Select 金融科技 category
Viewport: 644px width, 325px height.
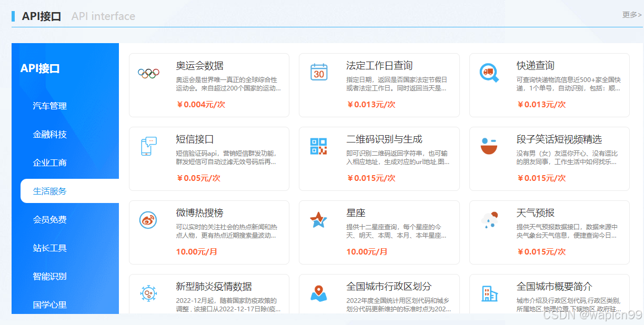coord(50,134)
